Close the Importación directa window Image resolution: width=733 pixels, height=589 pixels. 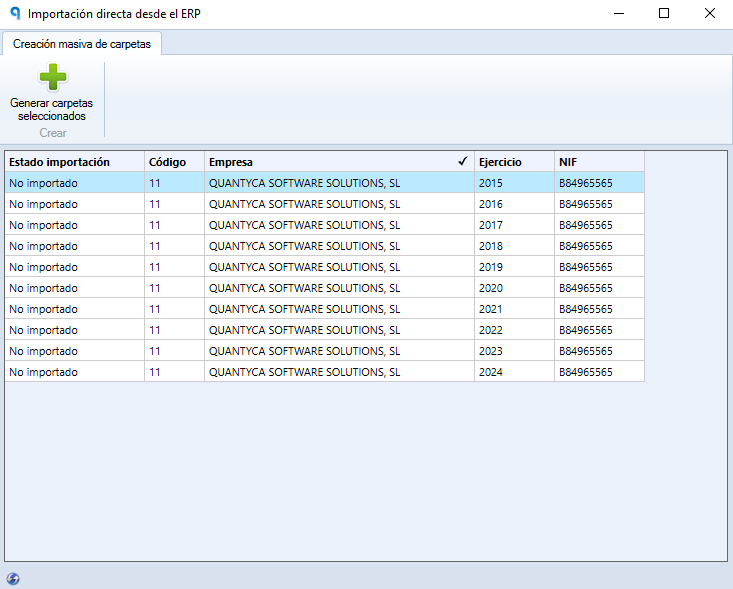[x=710, y=14]
